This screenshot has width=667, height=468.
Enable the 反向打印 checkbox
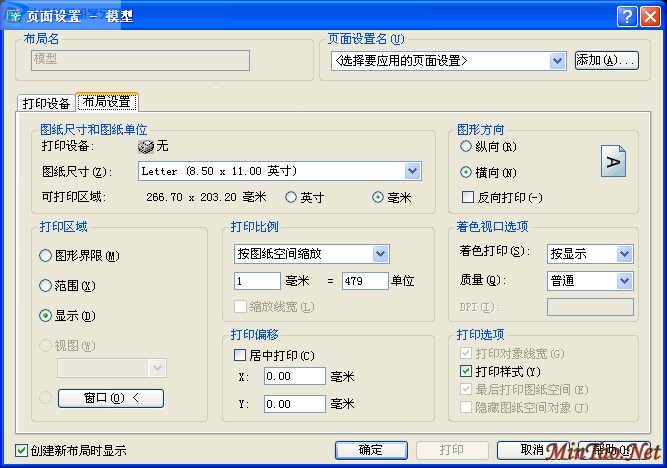pyautogui.click(x=467, y=197)
